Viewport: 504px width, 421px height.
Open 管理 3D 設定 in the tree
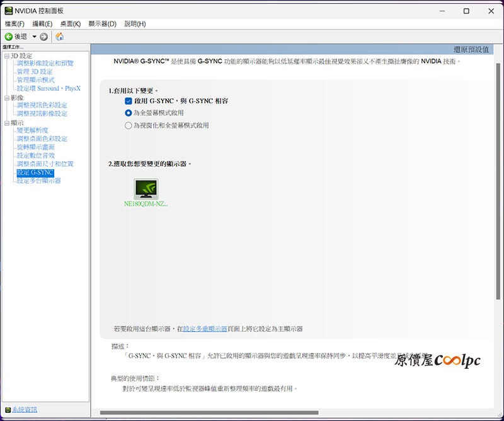point(35,72)
